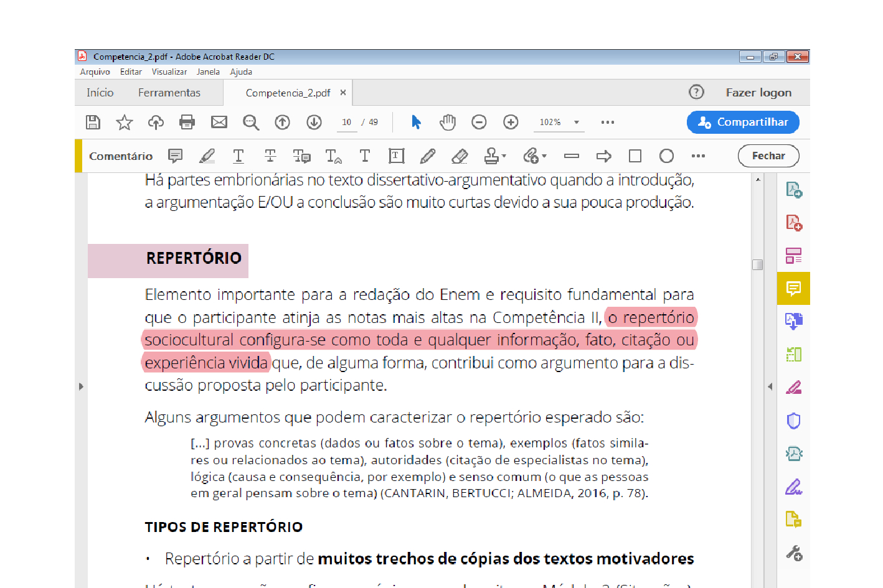This screenshot has height=588, width=883.
Task: Go to the next page with the down arrow
Action: click(x=314, y=122)
